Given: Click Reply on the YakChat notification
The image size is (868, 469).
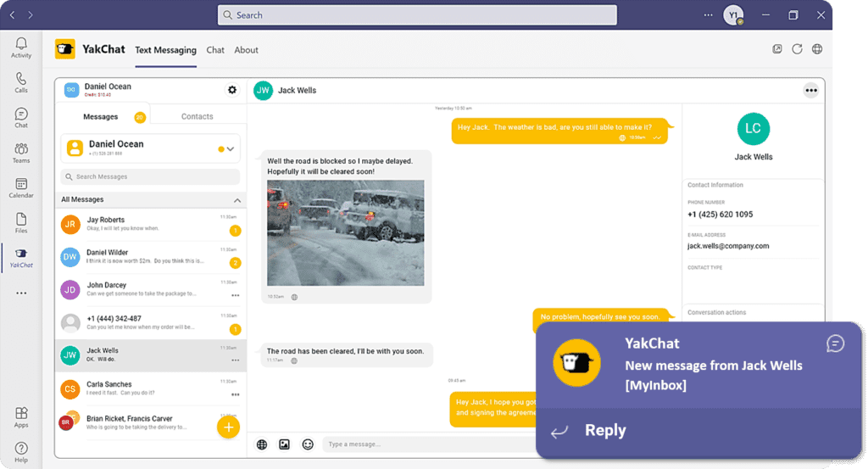Looking at the screenshot, I should [605, 430].
